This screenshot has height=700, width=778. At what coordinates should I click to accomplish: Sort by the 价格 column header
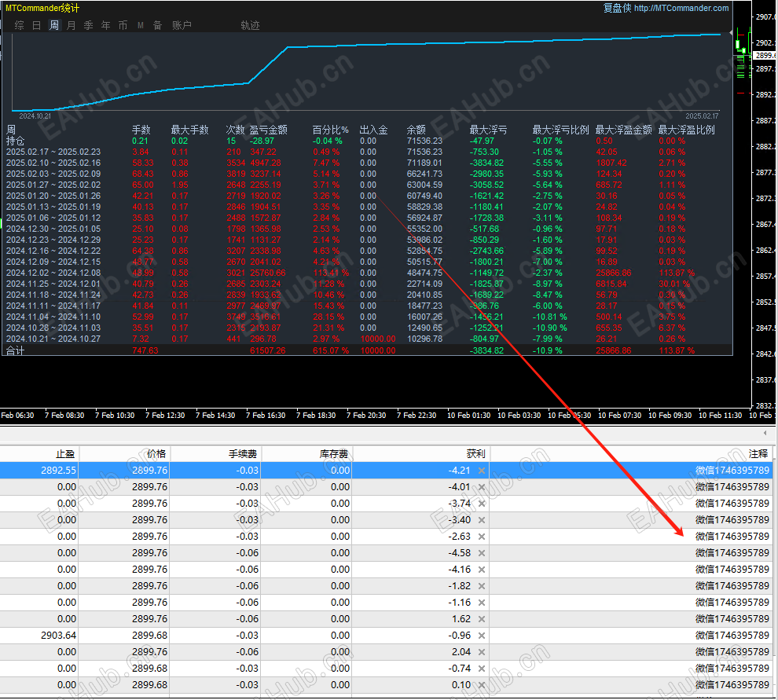click(x=124, y=453)
